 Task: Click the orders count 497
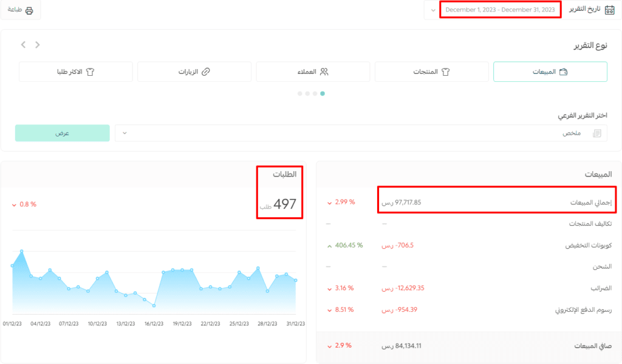tap(285, 204)
